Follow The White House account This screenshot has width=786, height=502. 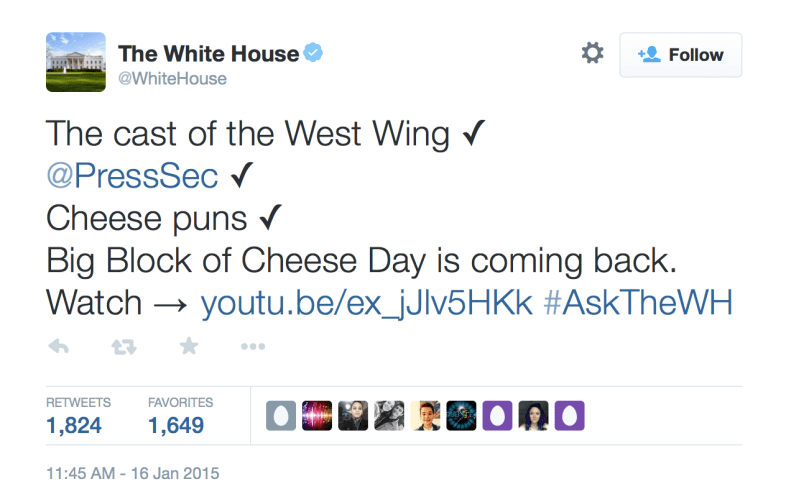[681, 55]
